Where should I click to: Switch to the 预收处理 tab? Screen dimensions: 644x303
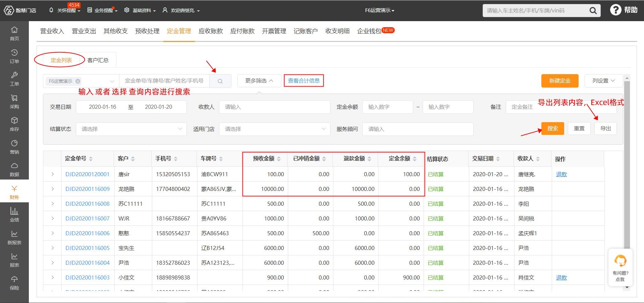147,31
